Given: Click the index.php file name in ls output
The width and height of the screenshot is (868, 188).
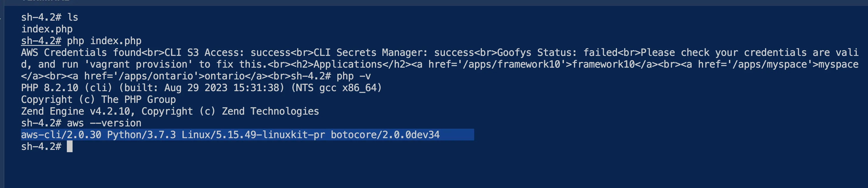Looking at the screenshot, I should (47, 29).
